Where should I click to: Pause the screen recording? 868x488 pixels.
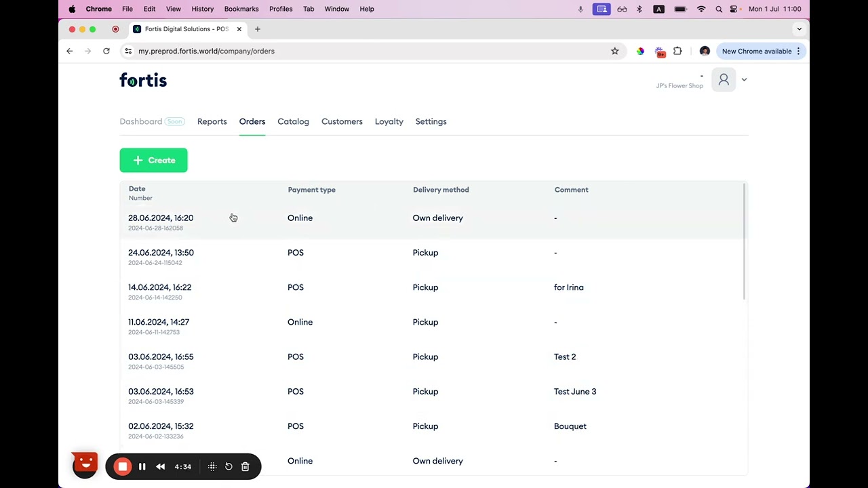click(142, 466)
